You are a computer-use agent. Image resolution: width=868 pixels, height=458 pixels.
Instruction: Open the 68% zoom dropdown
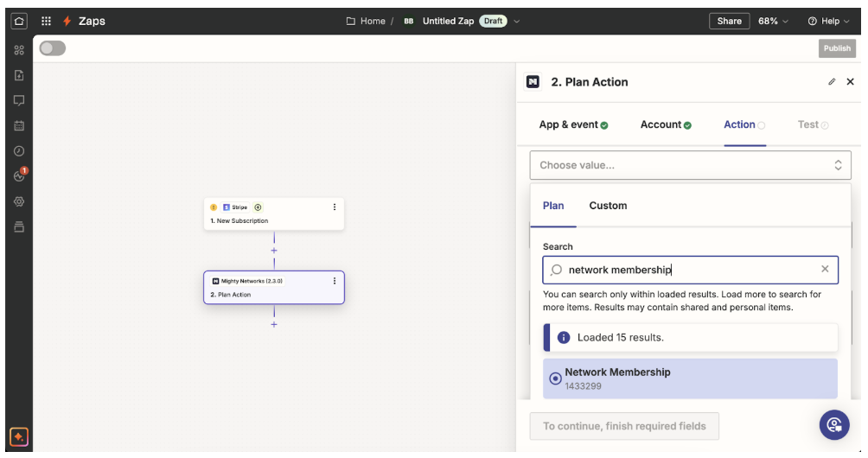point(773,21)
